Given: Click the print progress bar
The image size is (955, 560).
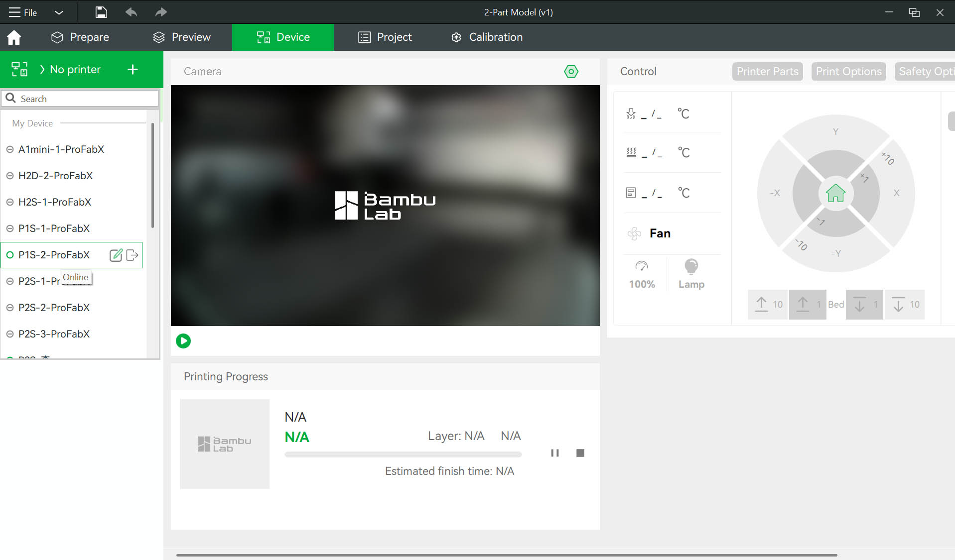Looking at the screenshot, I should click(403, 454).
